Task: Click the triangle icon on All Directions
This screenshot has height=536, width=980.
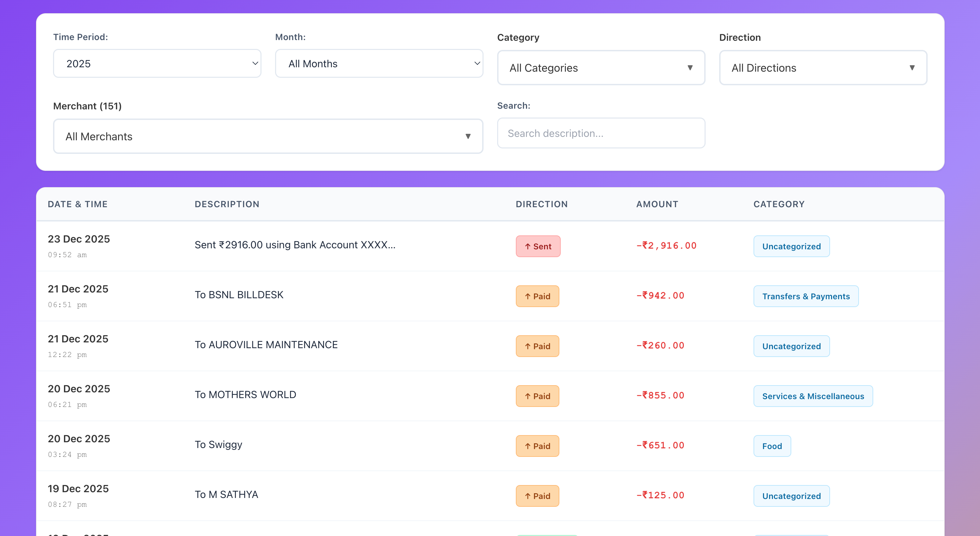Action: pos(913,67)
